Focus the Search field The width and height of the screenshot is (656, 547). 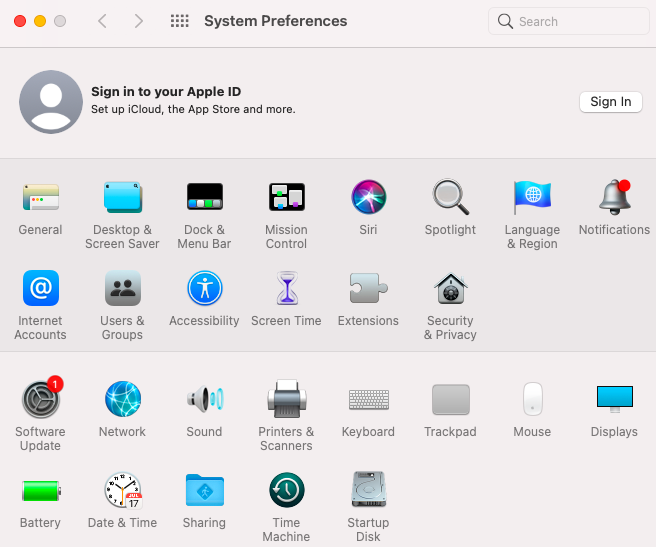(x=569, y=21)
